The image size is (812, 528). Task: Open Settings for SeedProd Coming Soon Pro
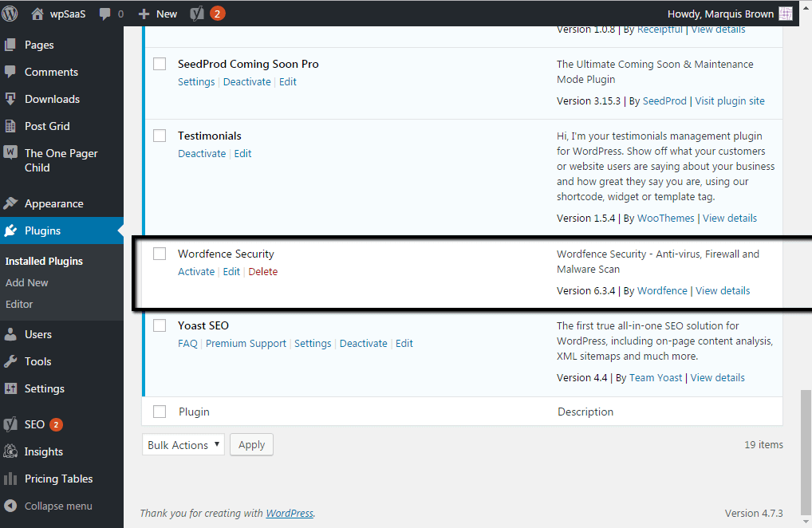196,82
